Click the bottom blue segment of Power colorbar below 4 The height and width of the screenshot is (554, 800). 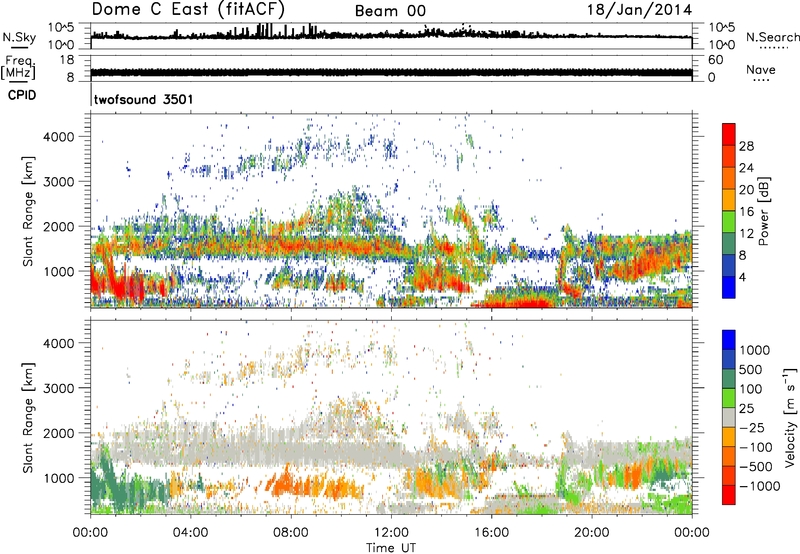point(729,288)
